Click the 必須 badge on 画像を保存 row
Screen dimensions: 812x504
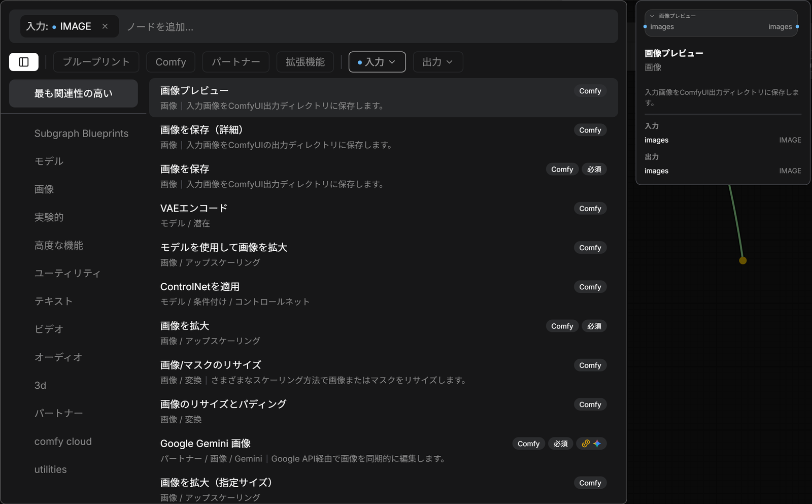[594, 170]
